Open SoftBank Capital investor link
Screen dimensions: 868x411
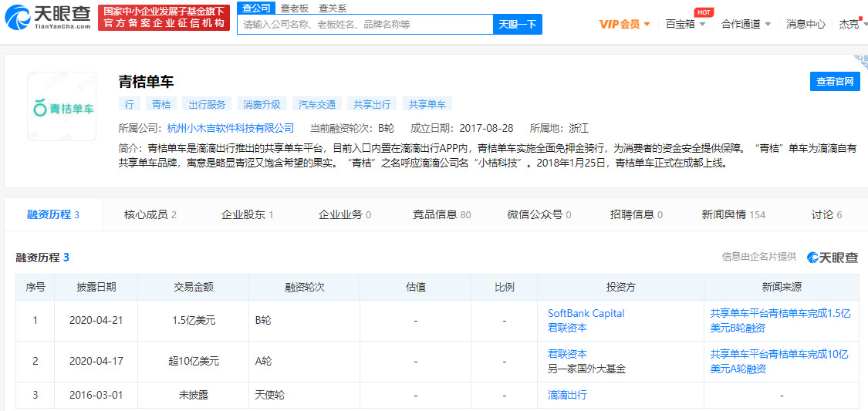[586, 313]
